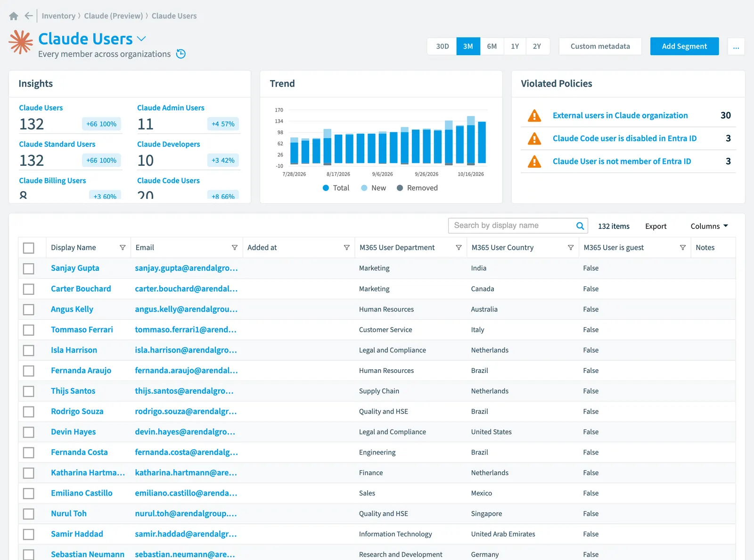754x560 pixels.
Task: Open Inventory breadcrumb link
Action: (58, 16)
